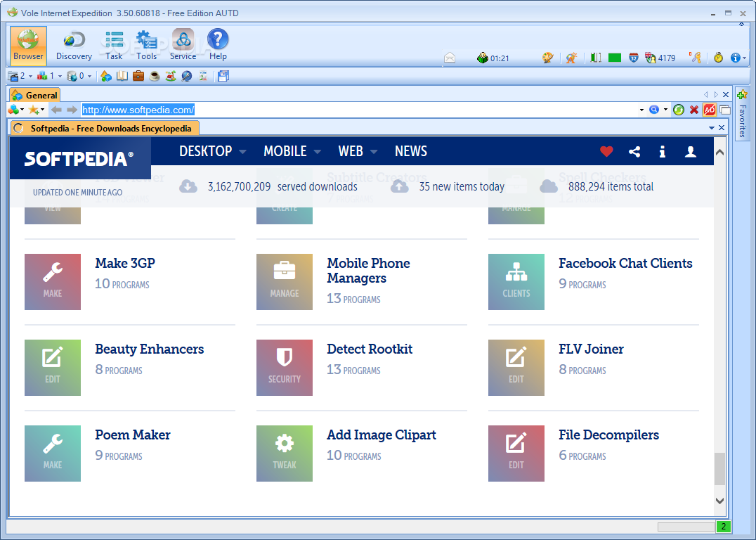
Task: Open Mobile Phone Managers category
Action: [368, 270]
